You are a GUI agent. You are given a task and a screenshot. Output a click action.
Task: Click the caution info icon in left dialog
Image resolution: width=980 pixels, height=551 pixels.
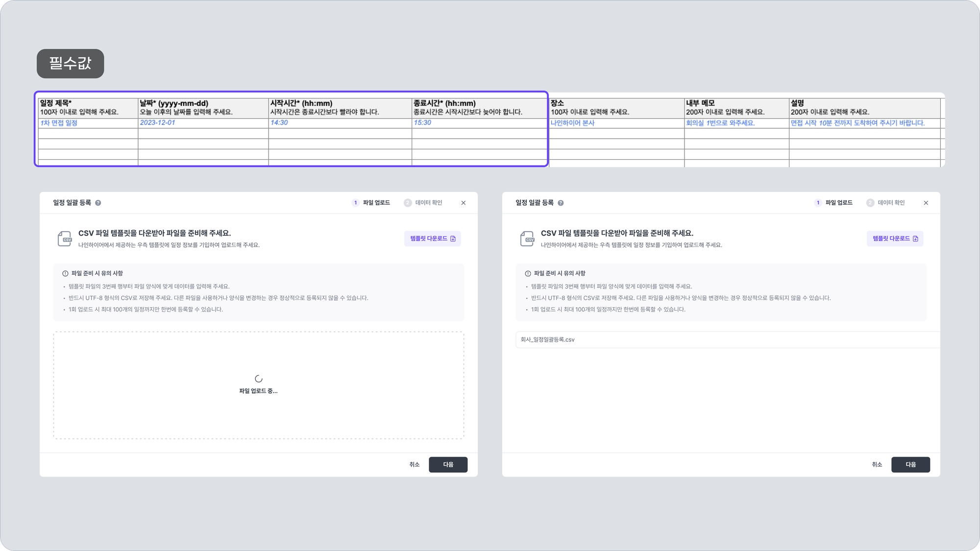click(65, 273)
